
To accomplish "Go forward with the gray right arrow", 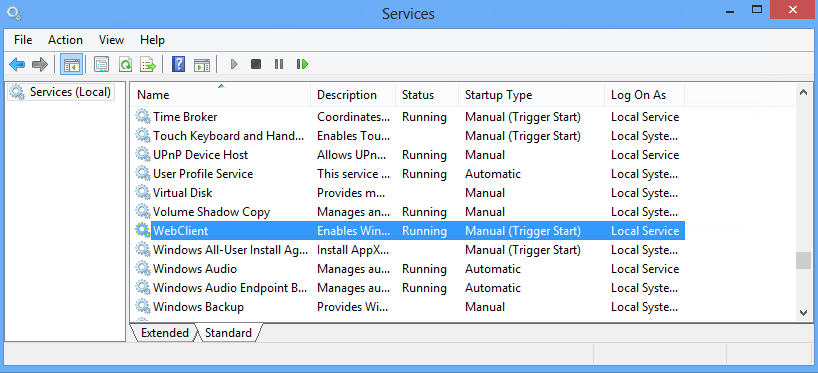I will tap(40, 65).
